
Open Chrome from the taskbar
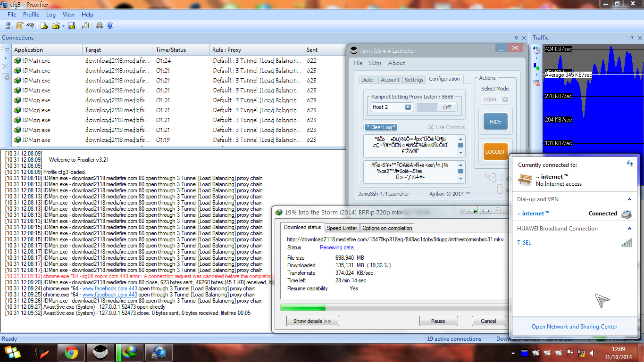pos(71,353)
